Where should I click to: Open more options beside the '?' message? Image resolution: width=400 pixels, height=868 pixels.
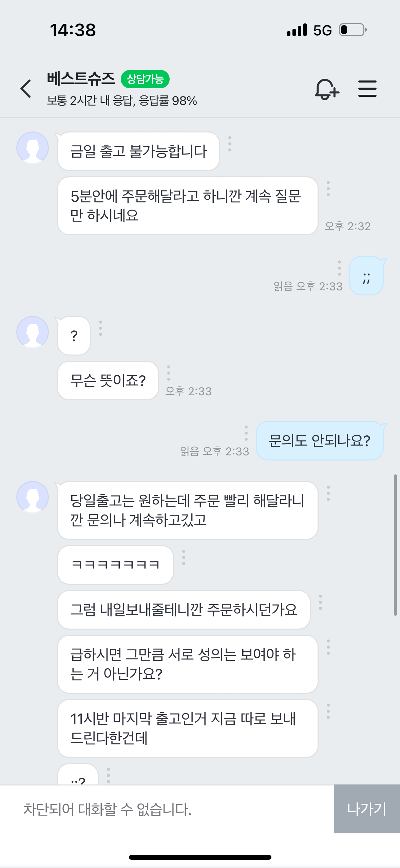tap(100, 328)
